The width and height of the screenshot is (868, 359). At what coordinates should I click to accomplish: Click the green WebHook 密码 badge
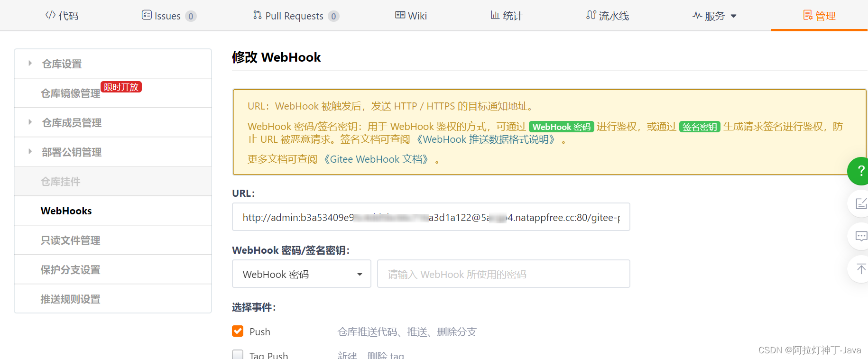(x=561, y=127)
